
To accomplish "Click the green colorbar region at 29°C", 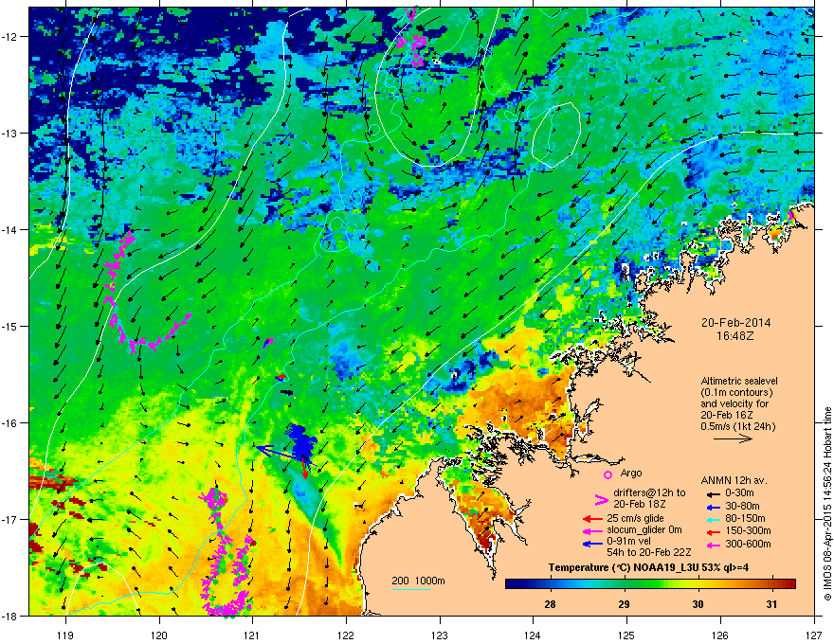I will tap(624, 584).
